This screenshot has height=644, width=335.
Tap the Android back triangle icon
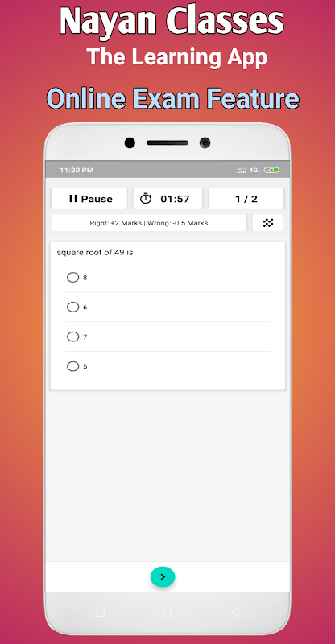coord(234,613)
